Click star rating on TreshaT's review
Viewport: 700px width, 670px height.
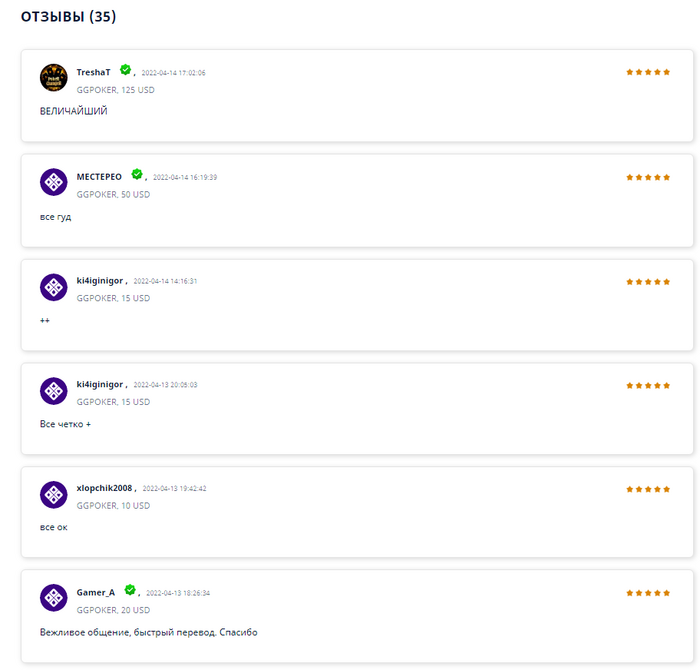point(648,73)
